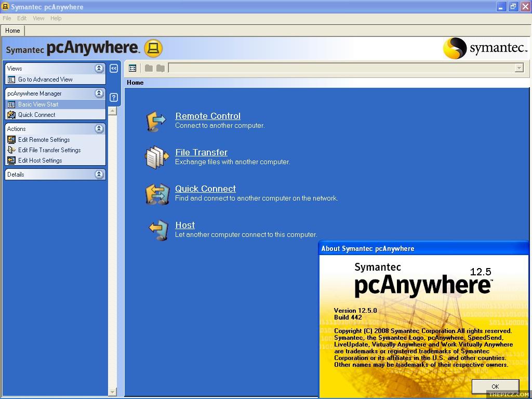Click inside the address path field
532x399 pixels.
coord(341,68)
